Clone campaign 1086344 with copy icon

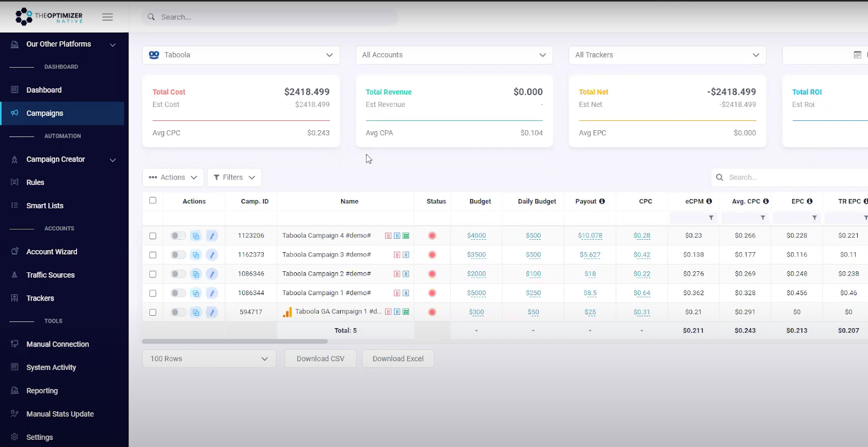coord(196,293)
